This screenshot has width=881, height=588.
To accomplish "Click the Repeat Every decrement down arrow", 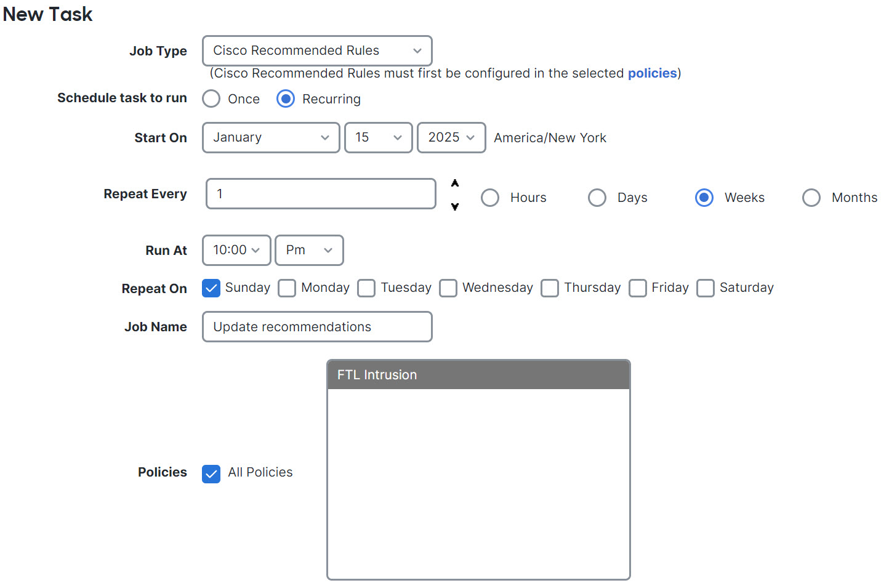I will (x=455, y=206).
